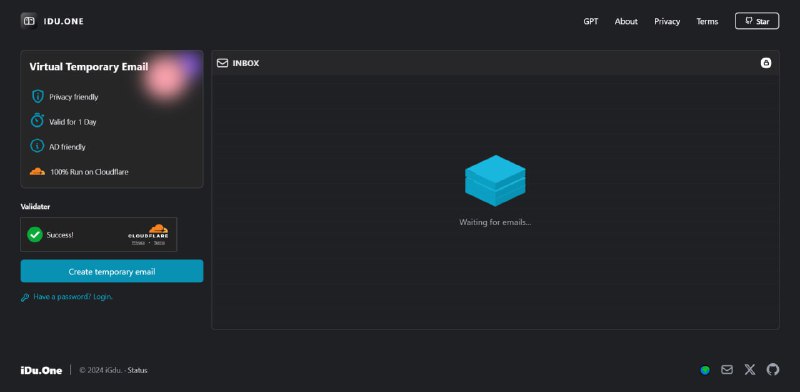800x392 pixels.
Task: Click the IDU.ONE logo icon
Action: click(x=29, y=21)
